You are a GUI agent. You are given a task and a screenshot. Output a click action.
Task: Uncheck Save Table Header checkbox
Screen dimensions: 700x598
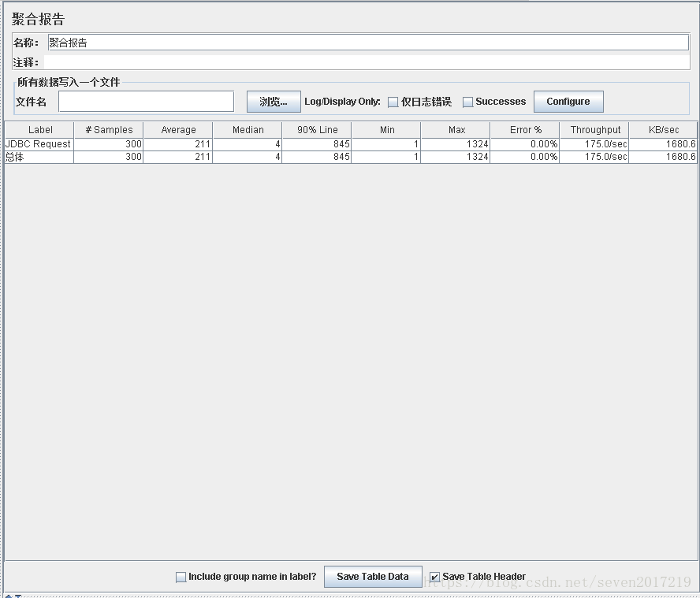pos(434,577)
